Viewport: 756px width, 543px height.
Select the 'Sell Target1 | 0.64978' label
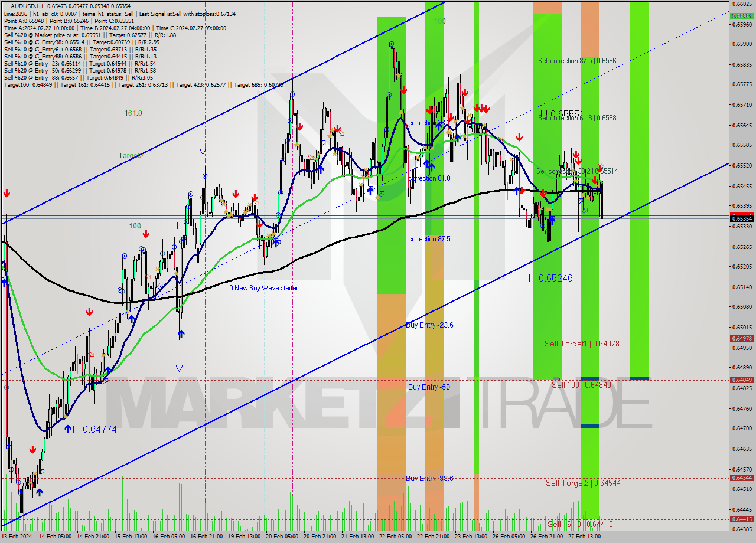point(582,344)
